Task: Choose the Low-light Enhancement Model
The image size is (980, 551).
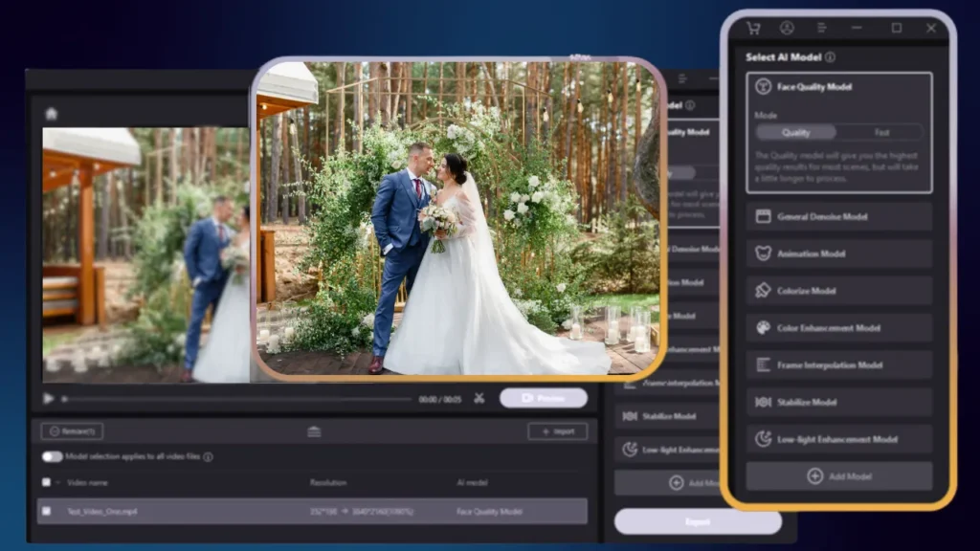Action: click(838, 439)
